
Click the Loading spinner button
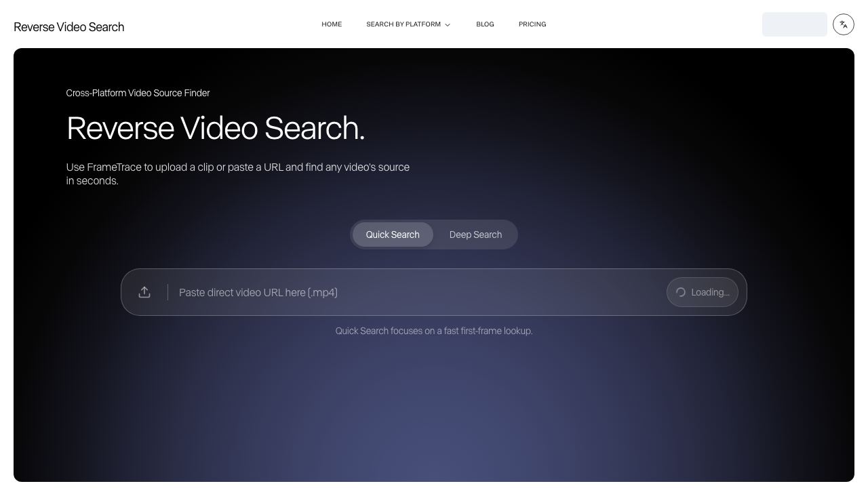(703, 292)
